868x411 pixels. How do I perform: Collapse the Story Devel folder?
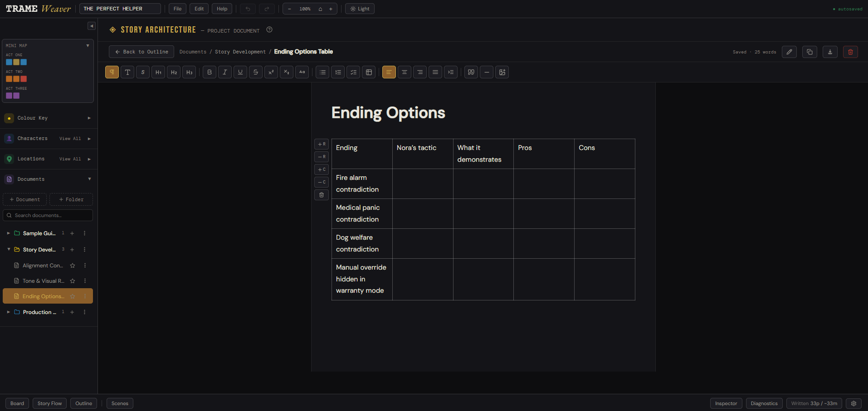pyautogui.click(x=8, y=249)
